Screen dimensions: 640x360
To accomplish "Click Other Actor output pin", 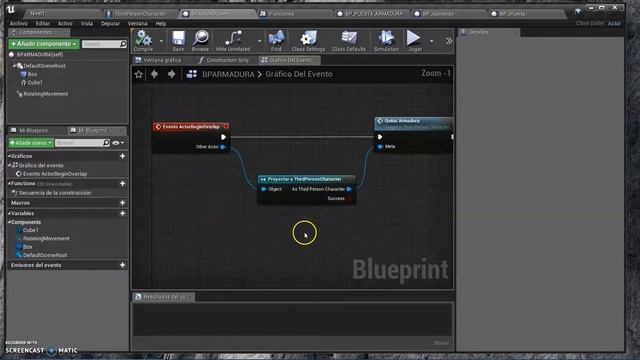I will pos(223,147).
